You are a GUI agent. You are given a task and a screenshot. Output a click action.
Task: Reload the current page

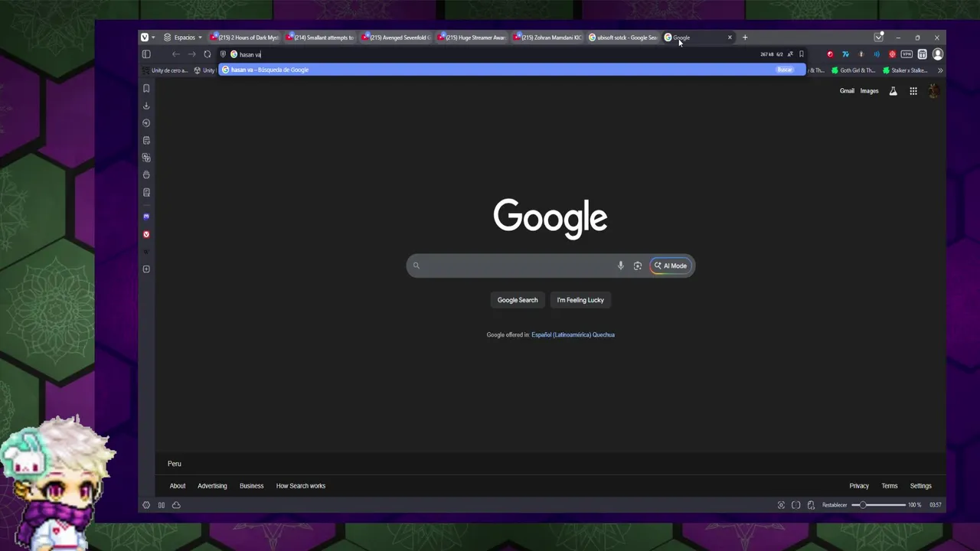coord(207,54)
